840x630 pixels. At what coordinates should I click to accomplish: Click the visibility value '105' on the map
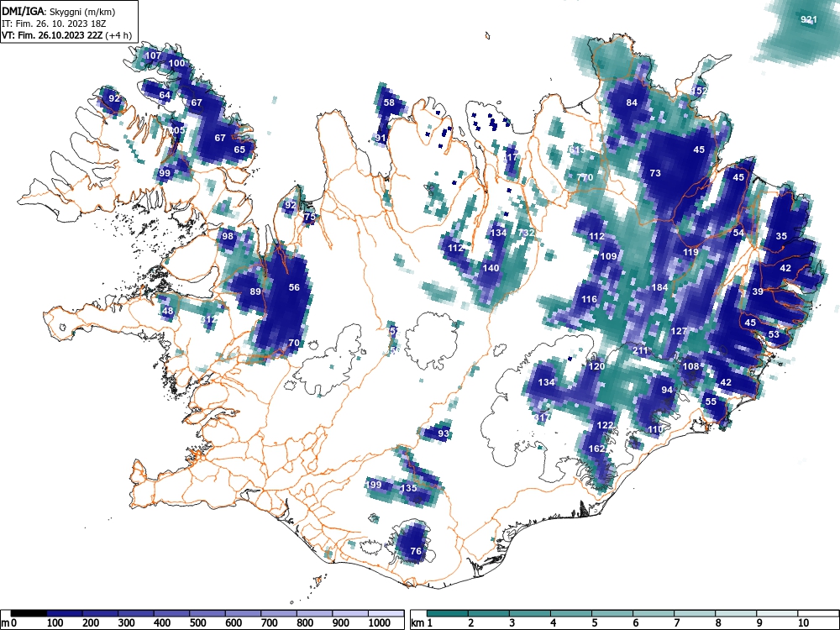177,130
